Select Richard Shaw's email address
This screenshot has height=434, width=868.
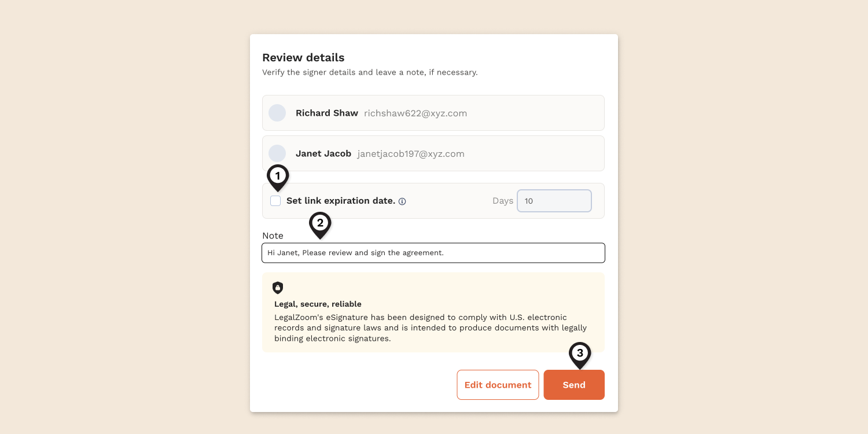tap(415, 113)
